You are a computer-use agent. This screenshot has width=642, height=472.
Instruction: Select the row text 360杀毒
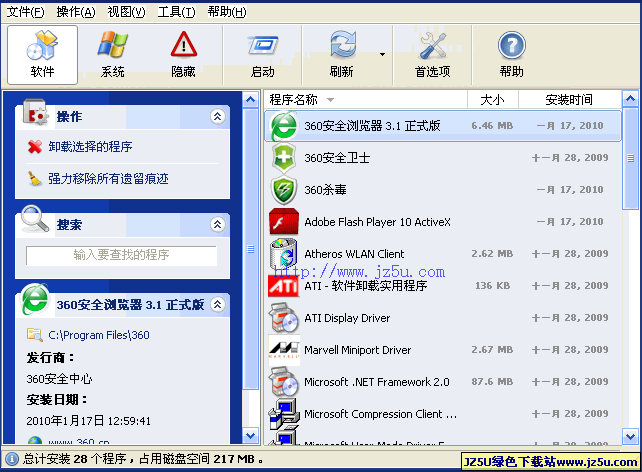coord(325,190)
